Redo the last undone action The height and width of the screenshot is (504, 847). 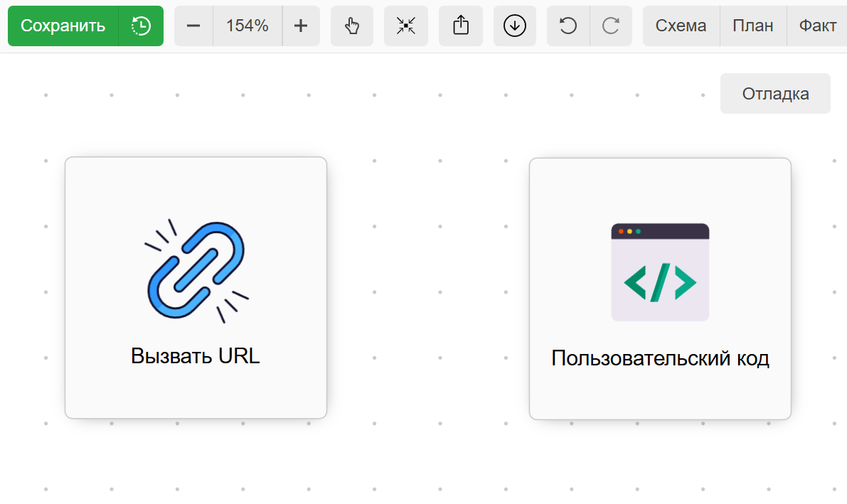pyautogui.click(x=611, y=26)
